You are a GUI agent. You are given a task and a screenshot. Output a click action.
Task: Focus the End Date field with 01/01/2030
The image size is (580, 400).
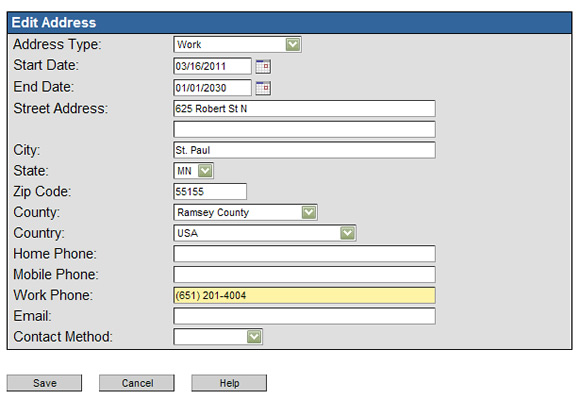pyautogui.click(x=212, y=88)
